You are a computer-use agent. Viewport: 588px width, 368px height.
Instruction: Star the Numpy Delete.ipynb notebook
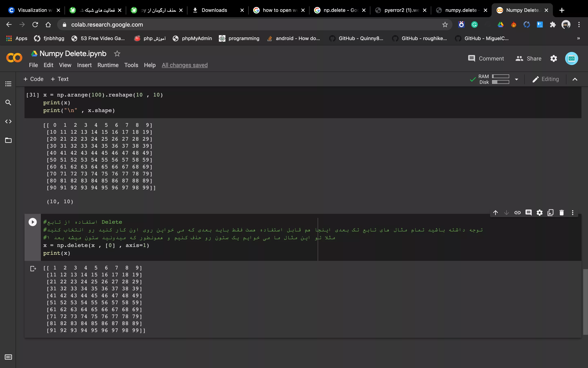(x=117, y=54)
